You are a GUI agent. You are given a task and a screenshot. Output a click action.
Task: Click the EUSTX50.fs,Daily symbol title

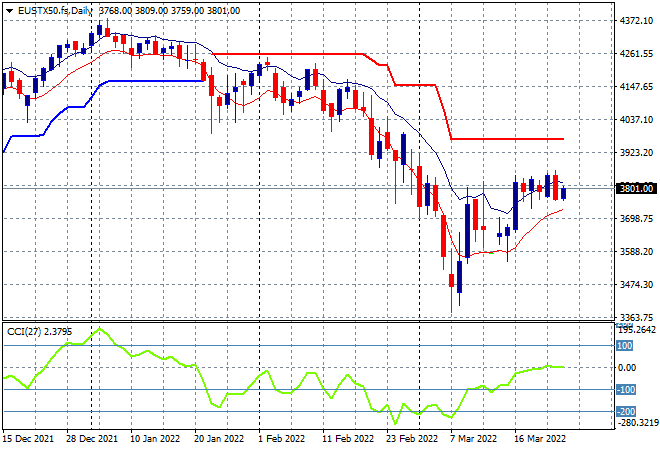(x=55, y=11)
